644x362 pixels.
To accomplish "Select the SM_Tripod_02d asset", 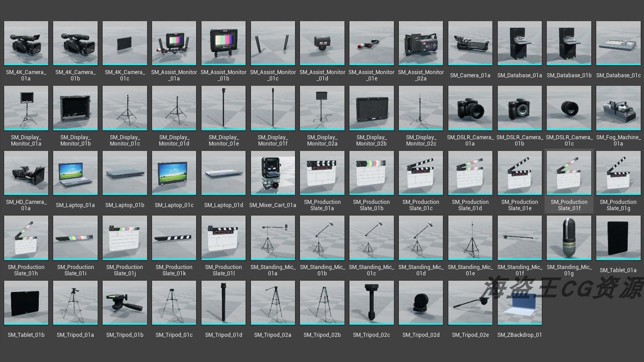I will coord(421,303).
